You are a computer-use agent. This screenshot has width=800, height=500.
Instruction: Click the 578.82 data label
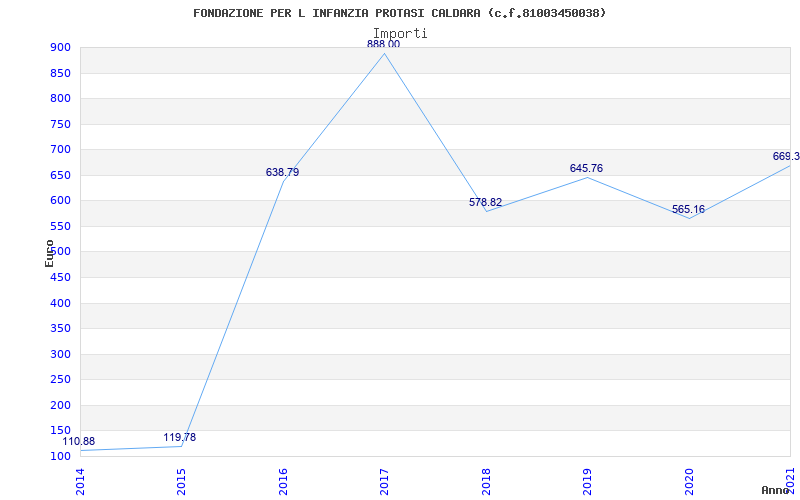tap(485, 203)
